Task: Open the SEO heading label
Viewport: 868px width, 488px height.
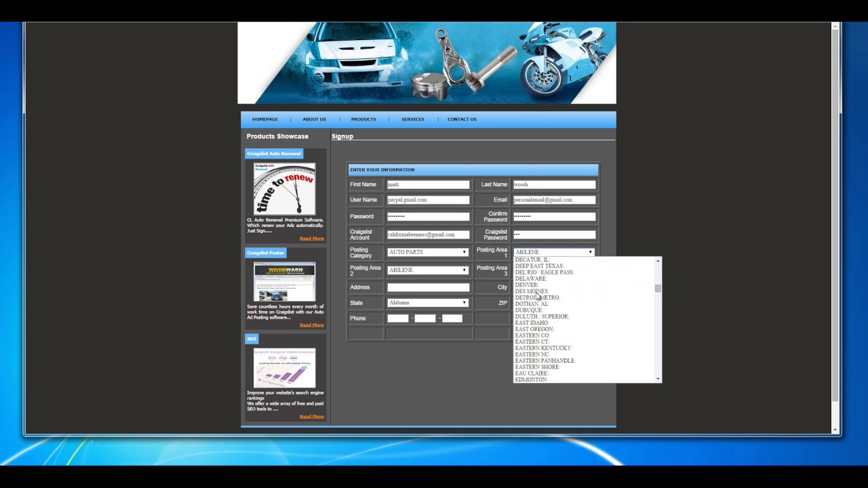Action: (x=252, y=339)
